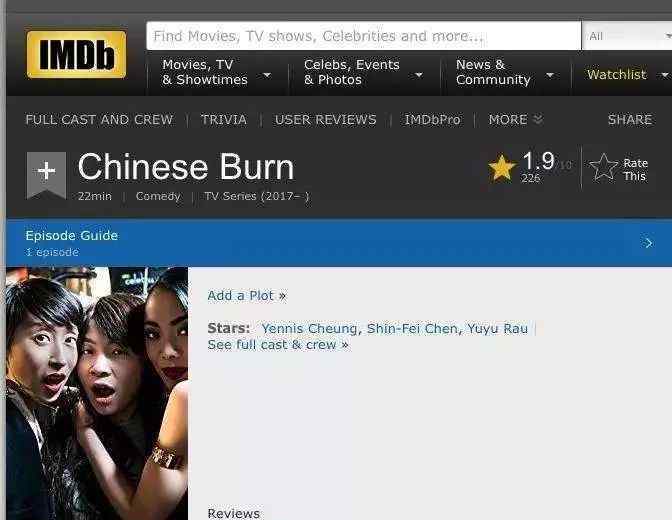The image size is (672, 520).
Task: Open Yennis Cheung's page
Action: click(309, 329)
